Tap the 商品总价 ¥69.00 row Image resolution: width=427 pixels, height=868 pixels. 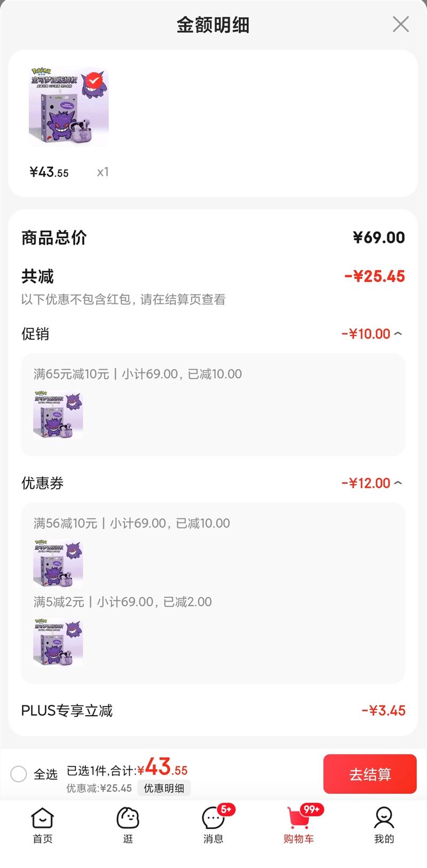coord(213,237)
